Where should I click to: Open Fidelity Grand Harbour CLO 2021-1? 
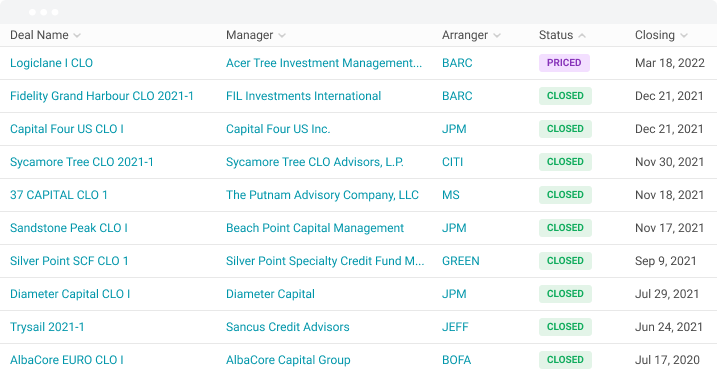(102, 96)
